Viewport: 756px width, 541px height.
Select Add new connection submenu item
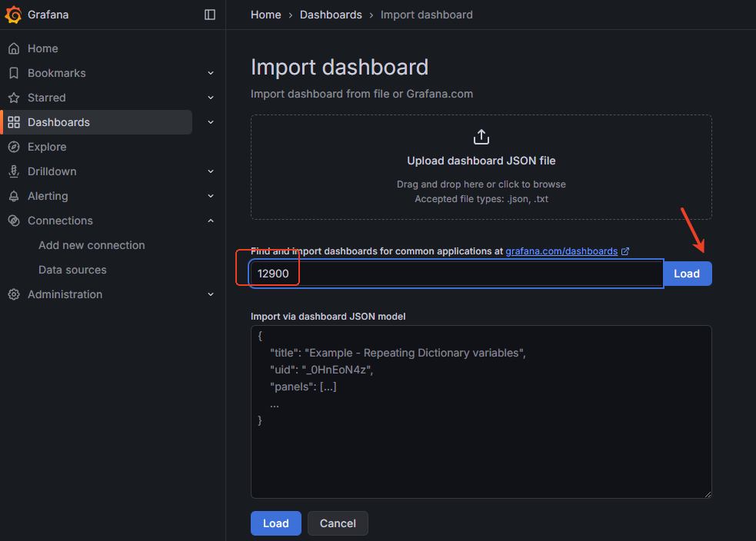click(92, 245)
